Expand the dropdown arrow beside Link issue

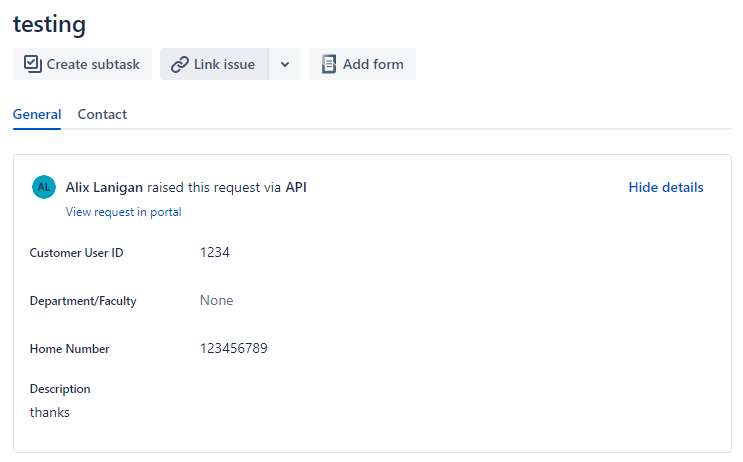coord(285,64)
